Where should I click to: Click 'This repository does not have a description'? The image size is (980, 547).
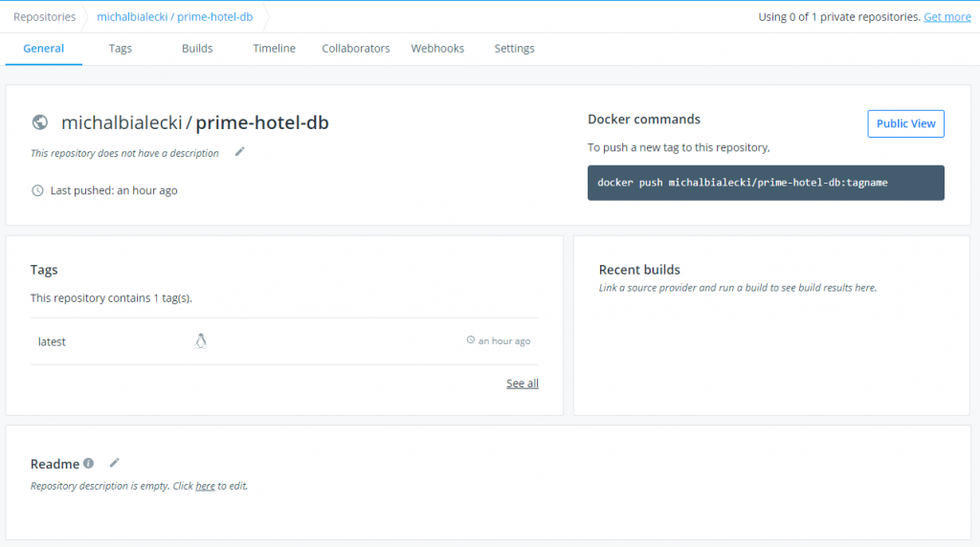124,153
